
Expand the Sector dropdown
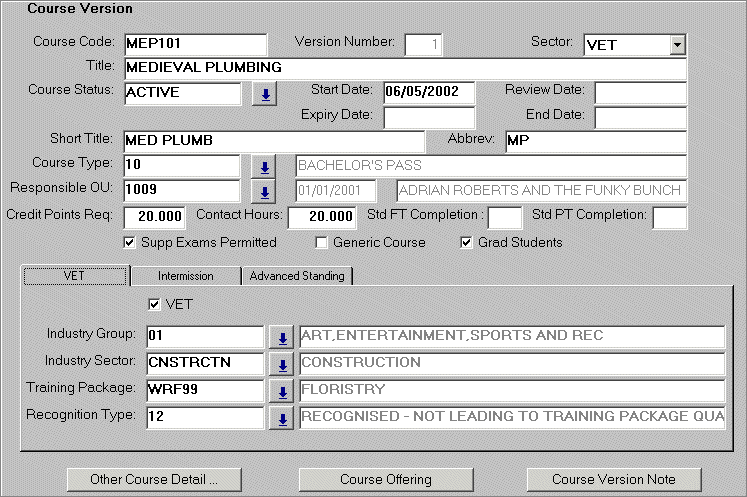(677, 45)
